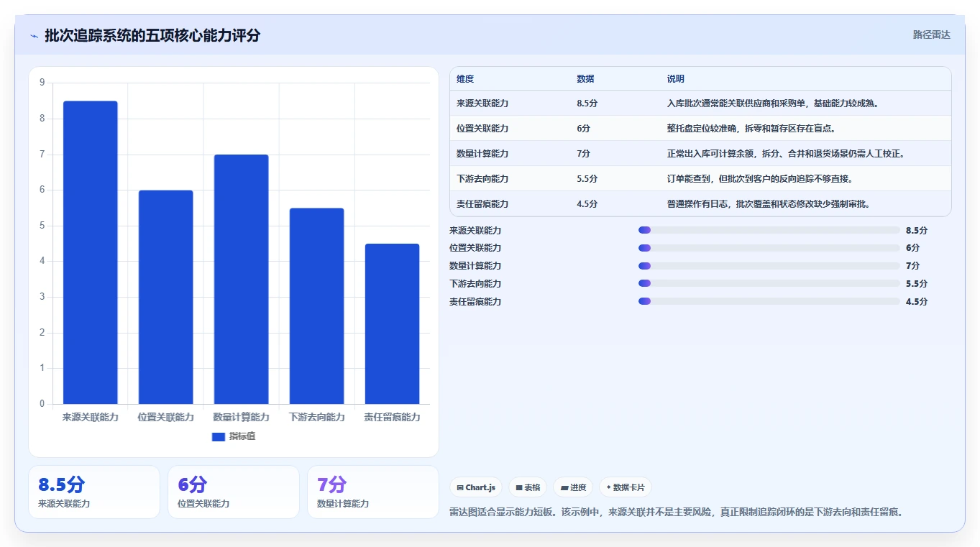Click the 下游去向能力 cell in the table

pyautogui.click(x=482, y=179)
